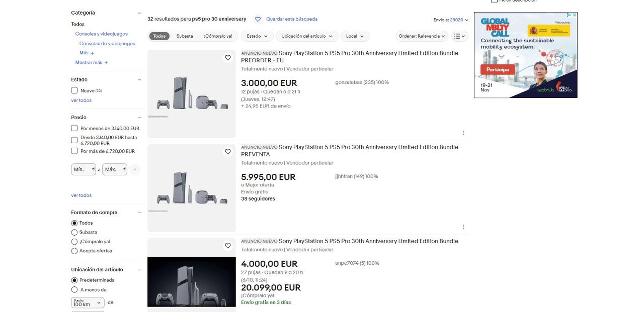Select the Subasta results tab
Screen dimensions: 644x312
[x=185, y=36]
